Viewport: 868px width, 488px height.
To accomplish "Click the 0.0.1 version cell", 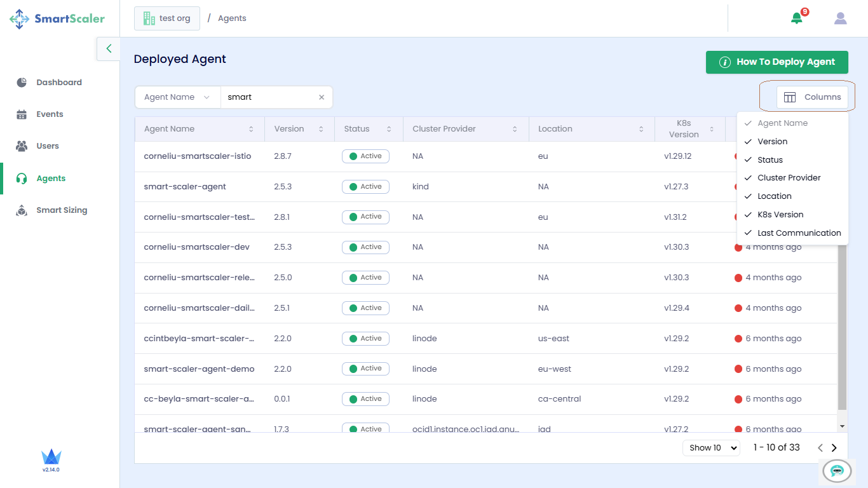I will pyautogui.click(x=282, y=399).
